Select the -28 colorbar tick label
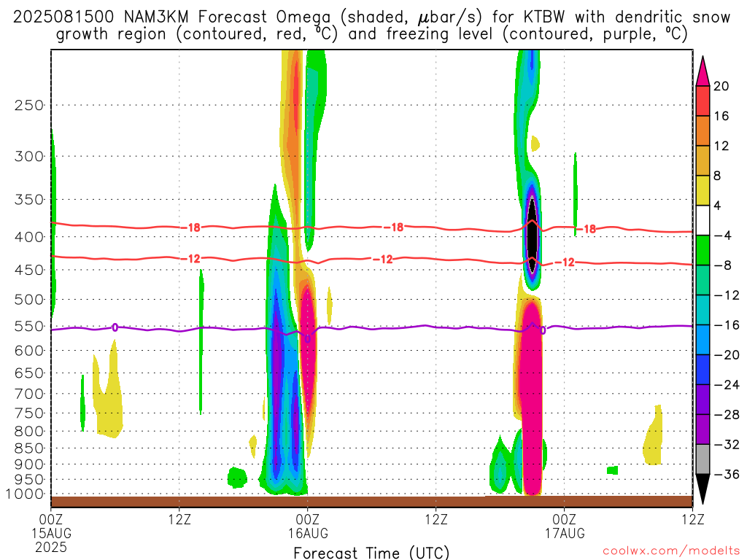The height and width of the screenshot is (560, 747). pyautogui.click(x=727, y=415)
